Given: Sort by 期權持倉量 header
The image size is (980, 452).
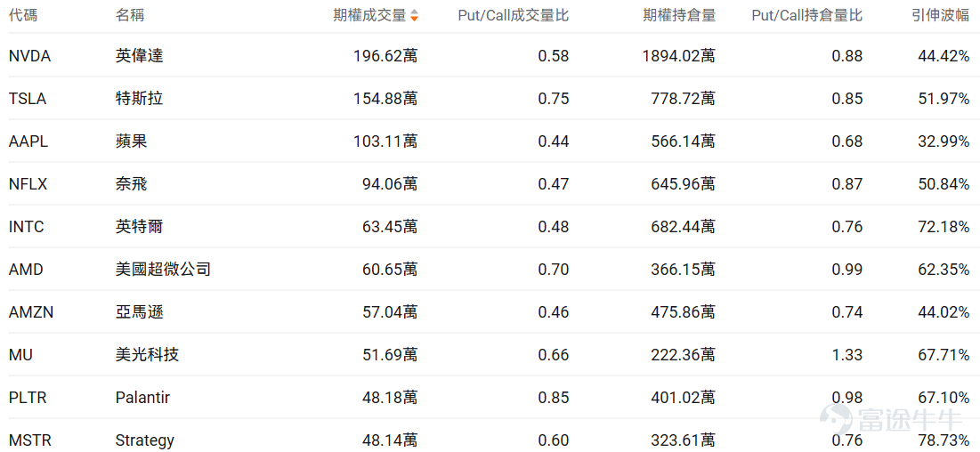Looking at the screenshot, I should coord(679,16).
